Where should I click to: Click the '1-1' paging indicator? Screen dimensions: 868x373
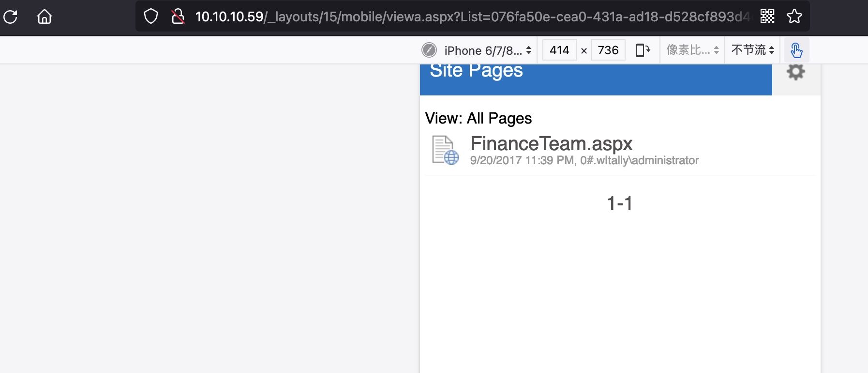pos(620,203)
